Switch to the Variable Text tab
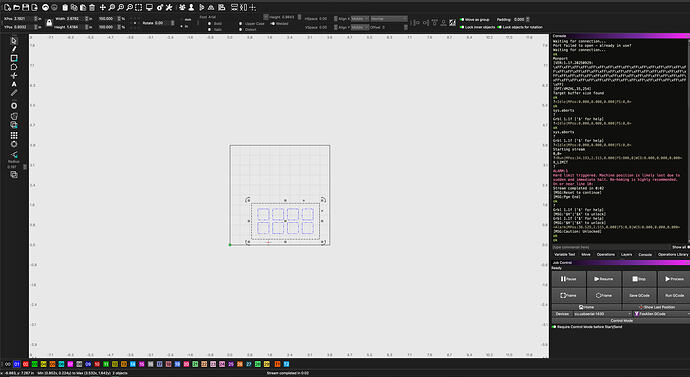Image resolution: width=690 pixels, height=377 pixels. point(565,254)
